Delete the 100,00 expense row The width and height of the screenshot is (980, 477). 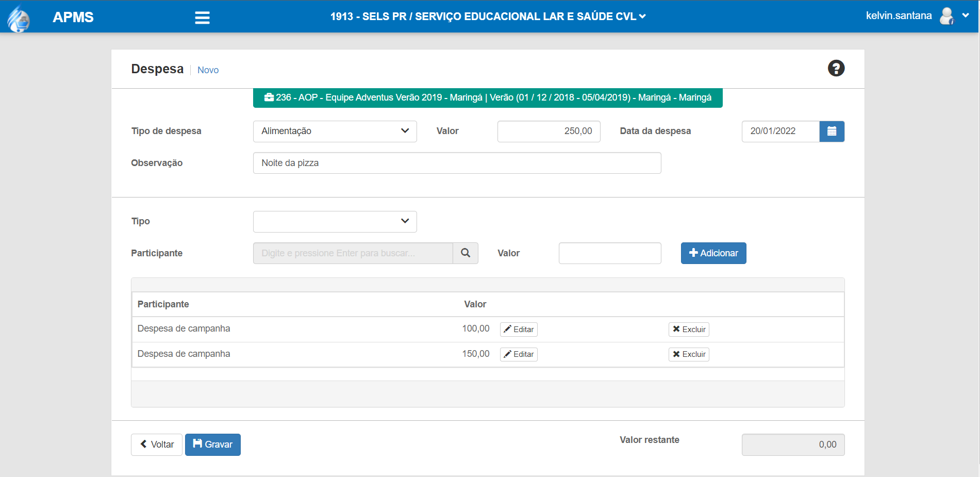689,330
